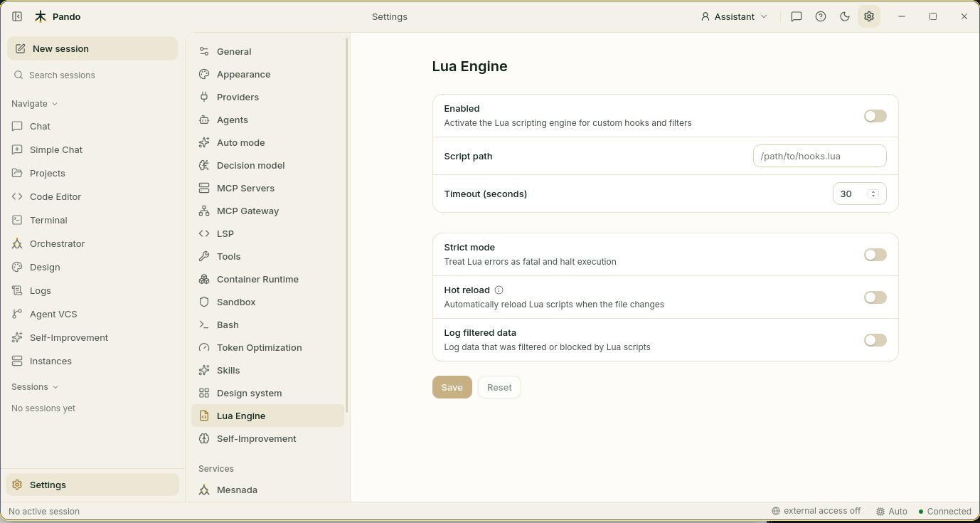
Task: Click the external access off status
Action: coord(816,512)
